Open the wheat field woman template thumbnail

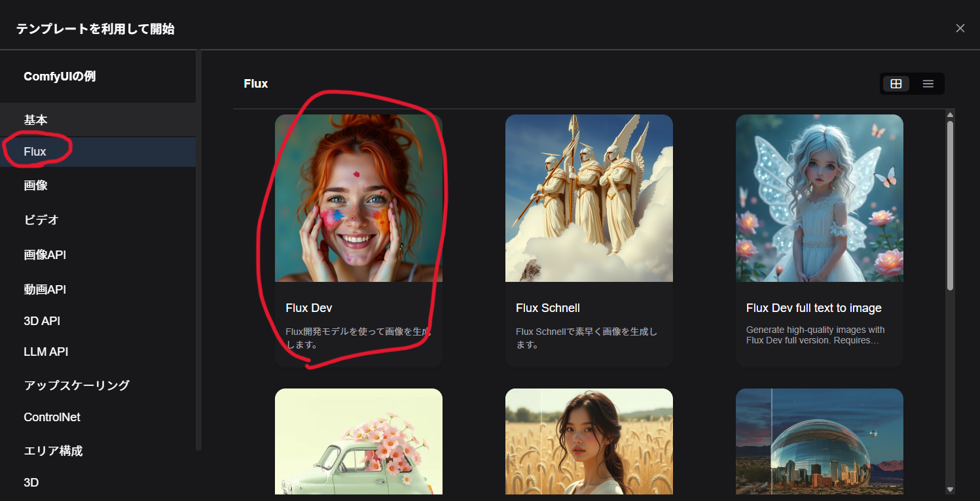point(589,441)
